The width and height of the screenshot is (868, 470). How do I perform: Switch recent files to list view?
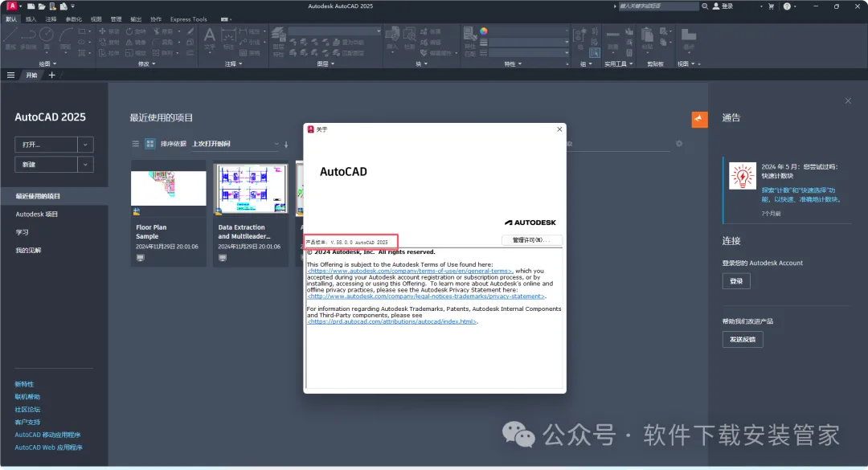(136, 144)
